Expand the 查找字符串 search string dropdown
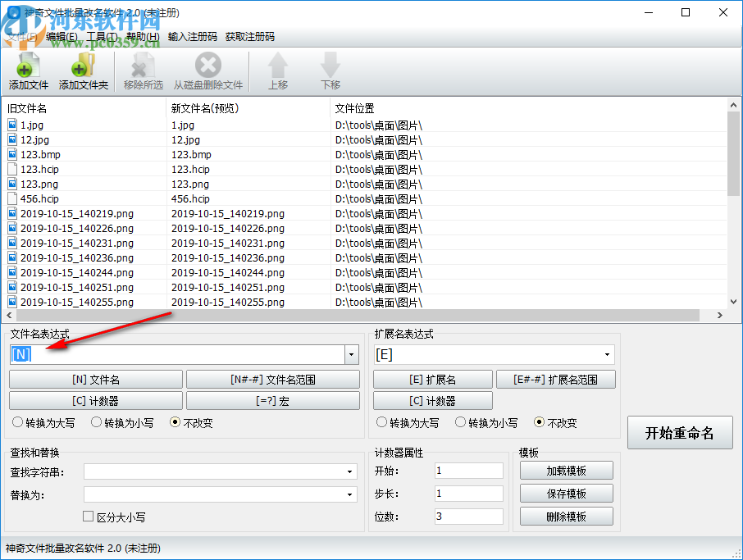 349,471
